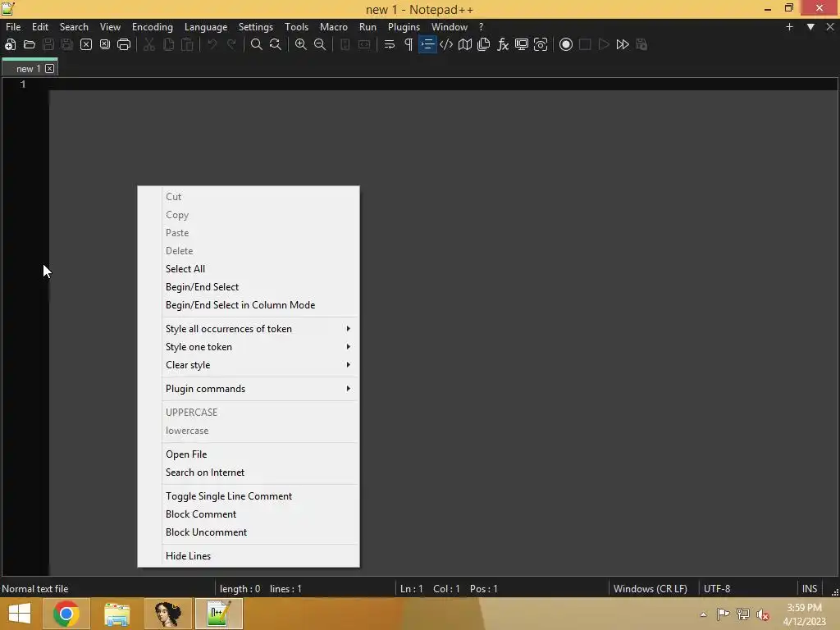Click Normal text file status entry
The image size is (840, 630).
pyautogui.click(x=35, y=589)
